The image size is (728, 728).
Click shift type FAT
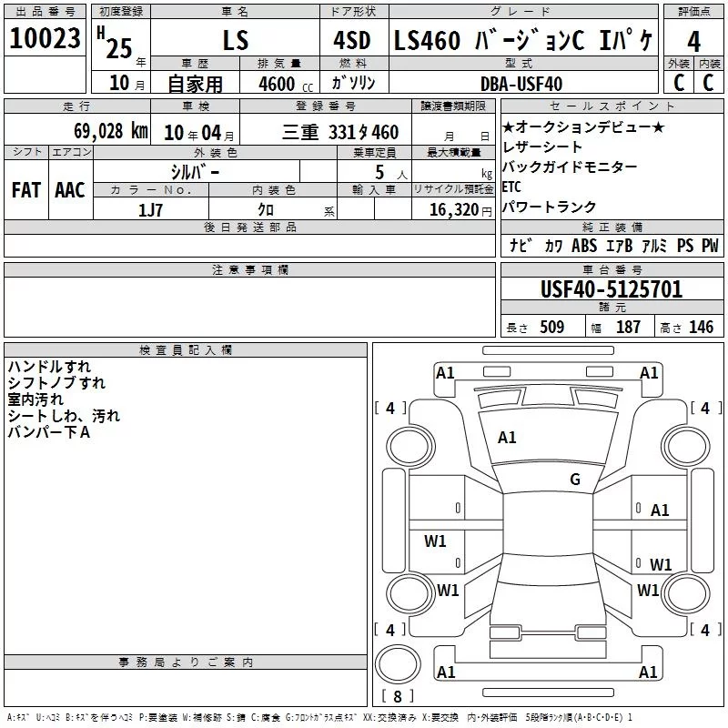pos(26,190)
